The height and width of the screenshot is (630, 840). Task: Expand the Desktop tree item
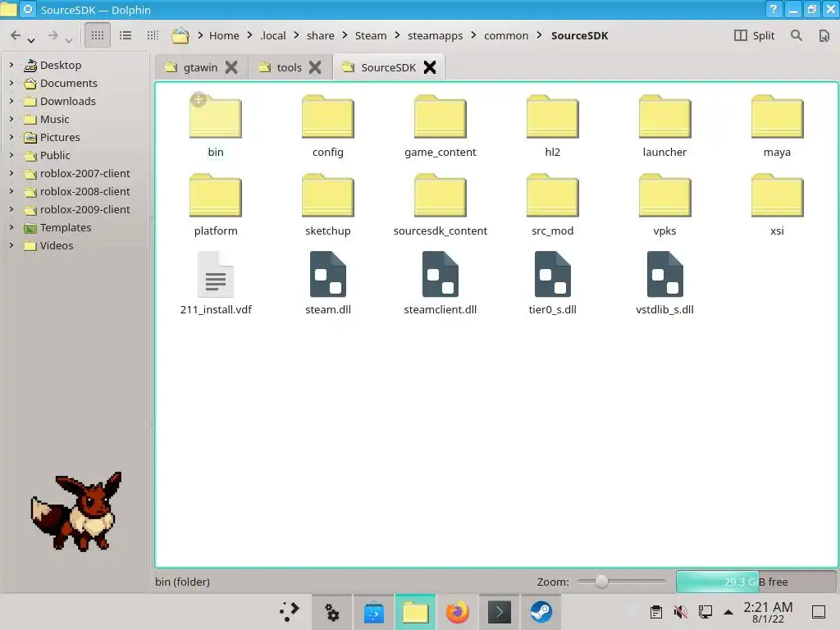(x=11, y=65)
